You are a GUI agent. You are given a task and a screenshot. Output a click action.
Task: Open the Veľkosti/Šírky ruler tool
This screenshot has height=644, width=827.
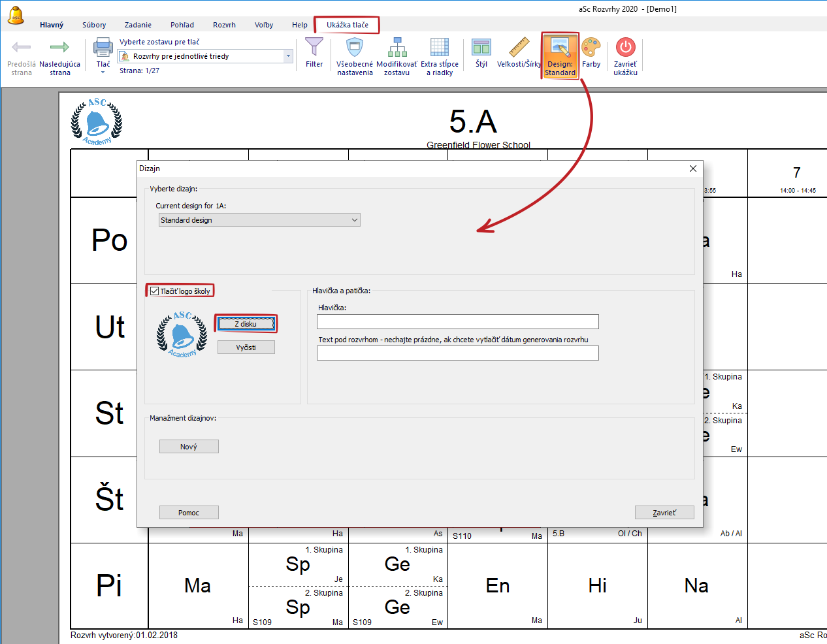point(519,48)
